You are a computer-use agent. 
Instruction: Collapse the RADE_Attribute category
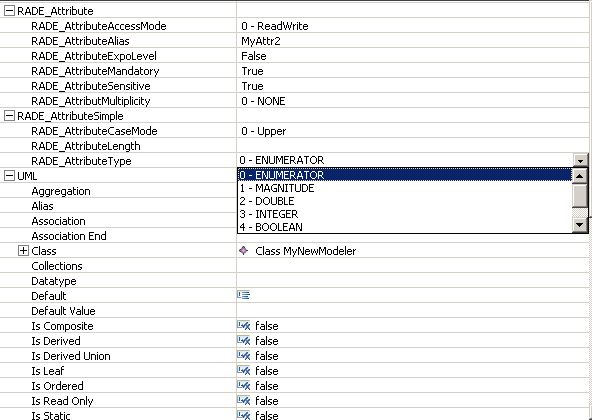click(9, 11)
